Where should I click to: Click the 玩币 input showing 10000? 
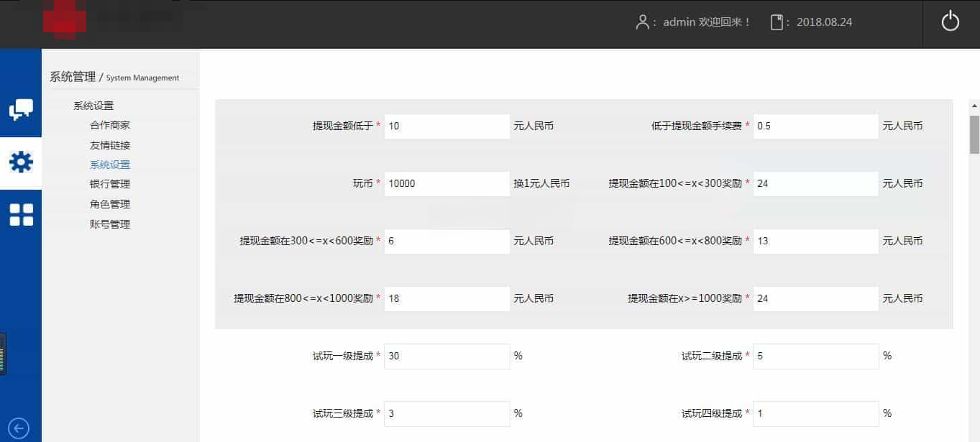[447, 183]
